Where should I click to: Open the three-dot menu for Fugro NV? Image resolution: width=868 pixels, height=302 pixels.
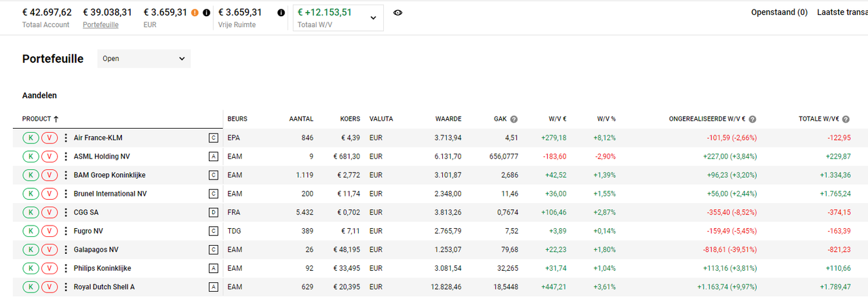(66, 231)
